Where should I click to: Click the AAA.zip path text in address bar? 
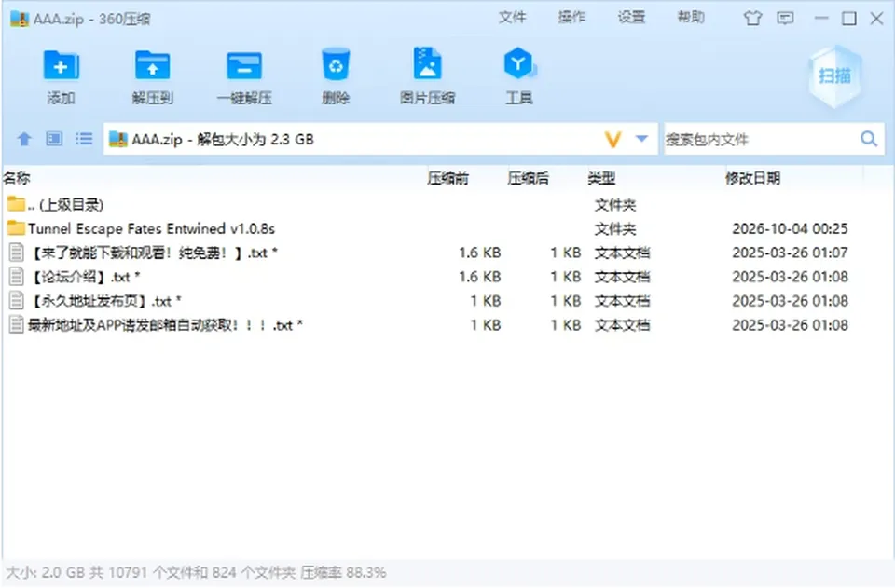tap(223, 139)
